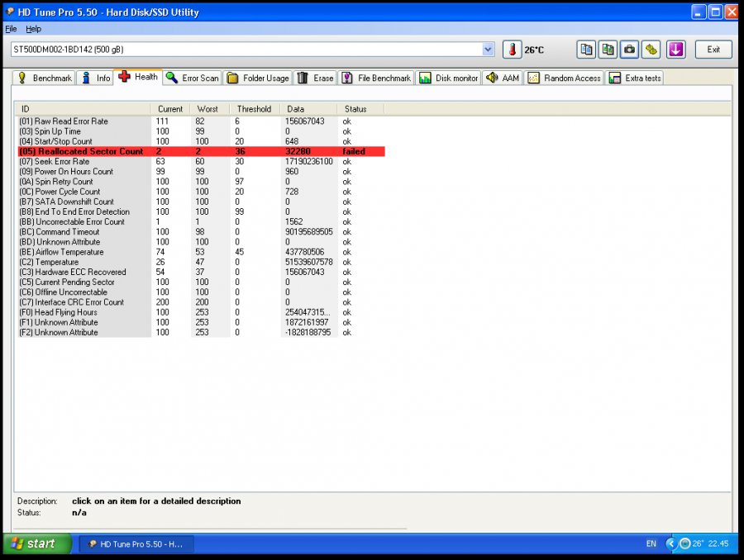
Task: Copy info to clipboard icon
Action: tap(586, 50)
